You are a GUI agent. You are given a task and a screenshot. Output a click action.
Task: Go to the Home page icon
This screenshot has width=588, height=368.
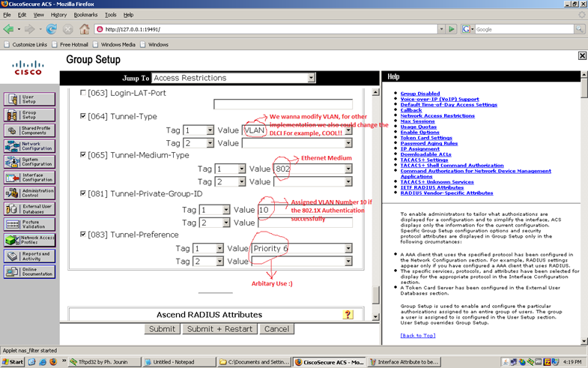click(x=85, y=29)
